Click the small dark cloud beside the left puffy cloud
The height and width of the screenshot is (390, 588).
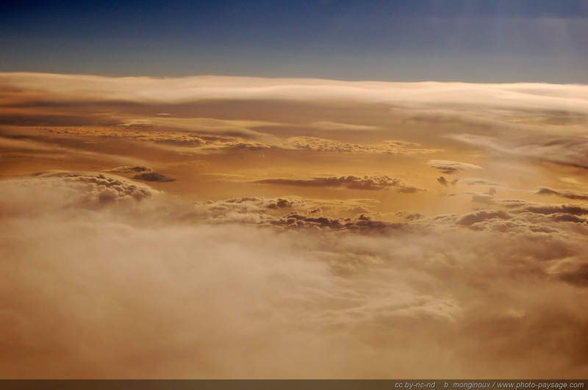tap(151, 176)
